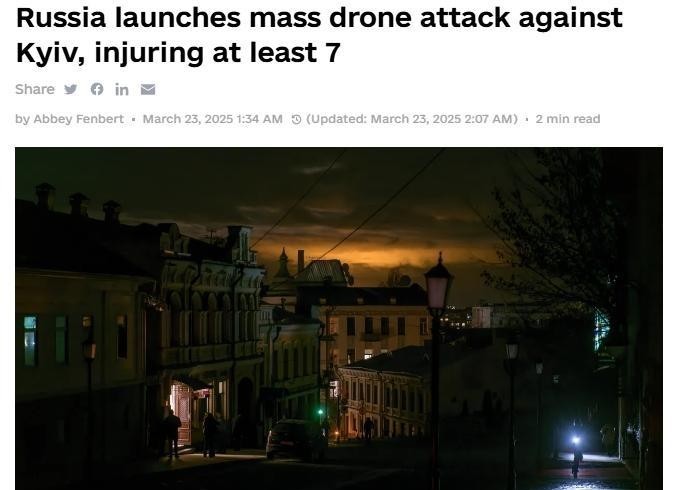Viewport: 675px width, 490px height.
Task: Click the article headline about Kyiv drone attack
Action: coord(319,35)
